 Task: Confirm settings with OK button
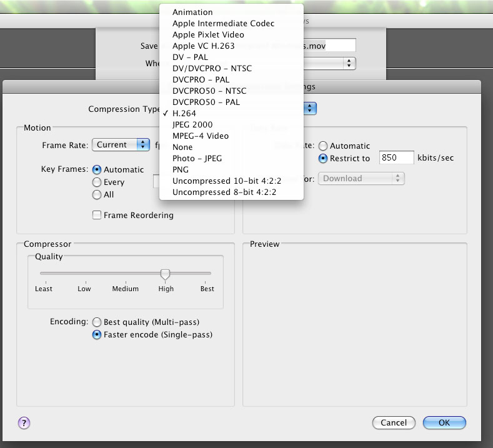[x=444, y=422]
